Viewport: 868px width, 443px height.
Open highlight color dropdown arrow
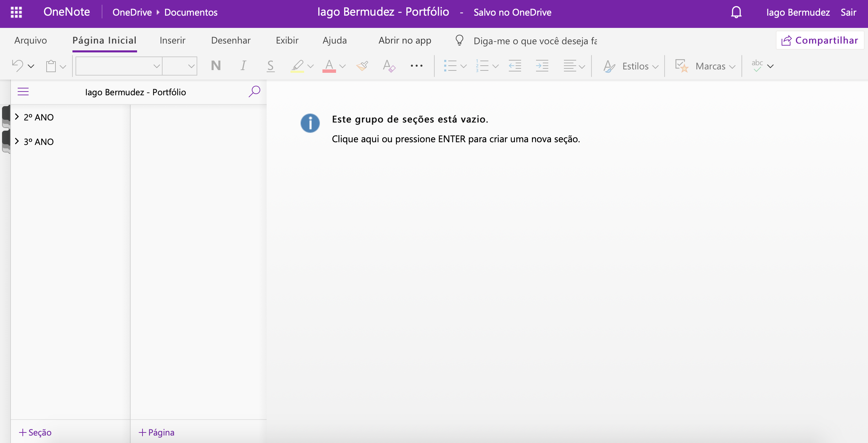pyautogui.click(x=310, y=66)
